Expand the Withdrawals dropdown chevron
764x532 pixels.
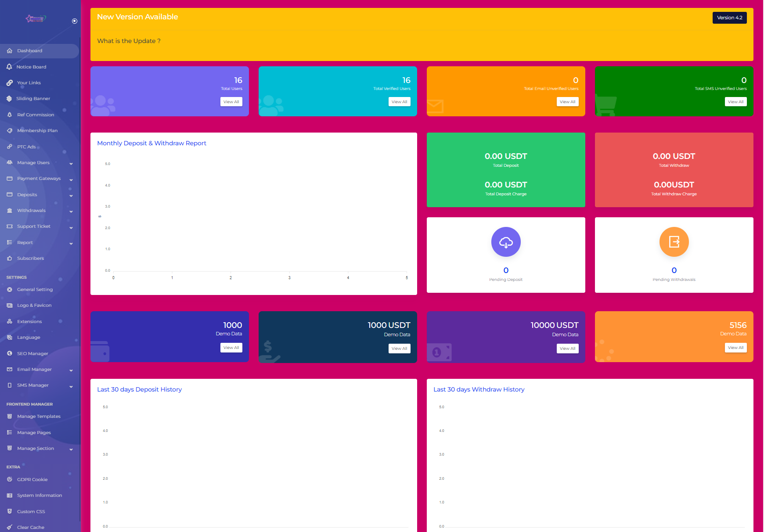[x=71, y=211]
